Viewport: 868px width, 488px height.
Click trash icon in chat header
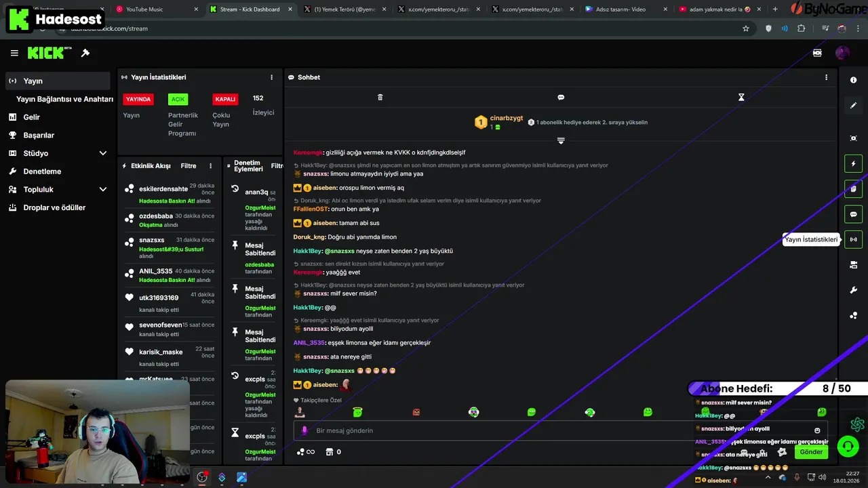click(x=380, y=97)
